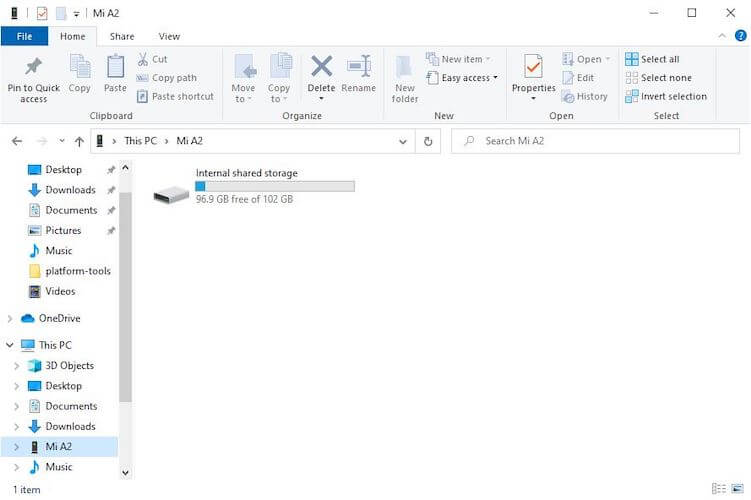The width and height of the screenshot is (751, 500).
Task: Click the '96.9 GB free of 102 GB' text
Action: pyautogui.click(x=244, y=199)
